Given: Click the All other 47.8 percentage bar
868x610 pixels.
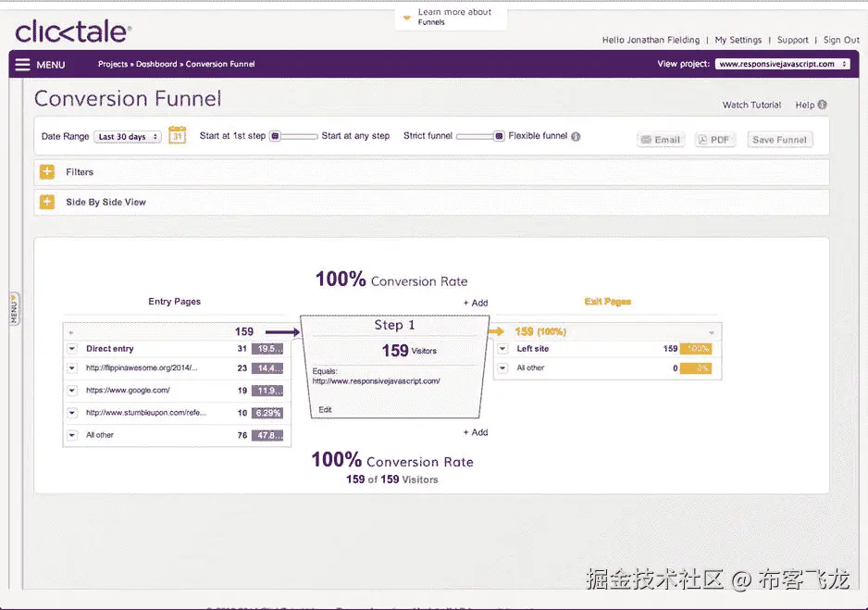Looking at the screenshot, I should coord(268,435).
